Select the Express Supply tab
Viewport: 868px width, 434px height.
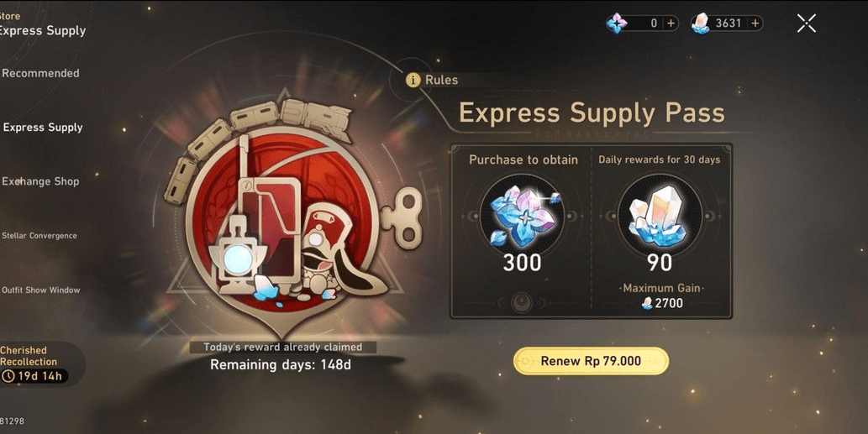pos(43,127)
